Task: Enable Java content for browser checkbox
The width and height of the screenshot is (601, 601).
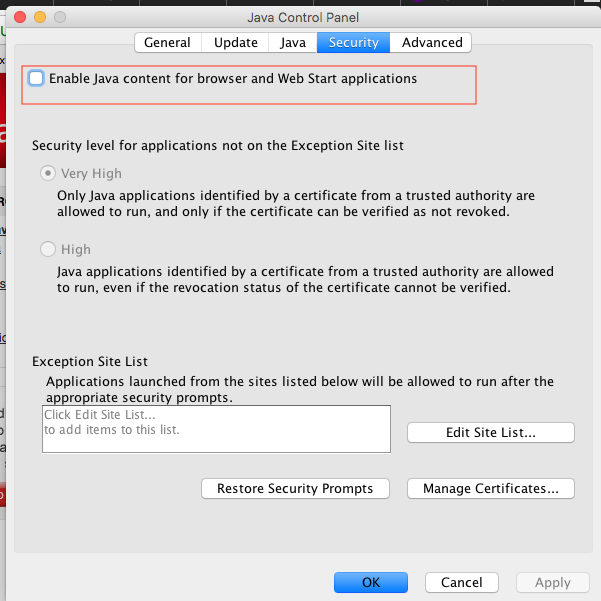Action: (x=36, y=78)
